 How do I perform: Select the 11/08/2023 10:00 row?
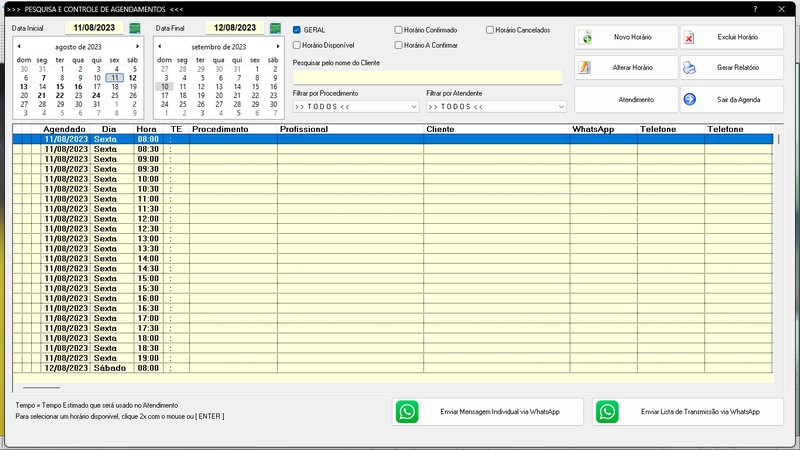click(x=393, y=179)
